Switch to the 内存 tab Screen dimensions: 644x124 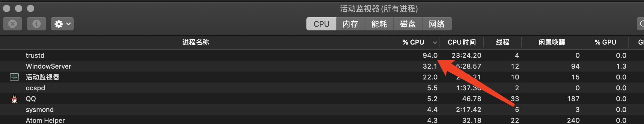tap(350, 24)
